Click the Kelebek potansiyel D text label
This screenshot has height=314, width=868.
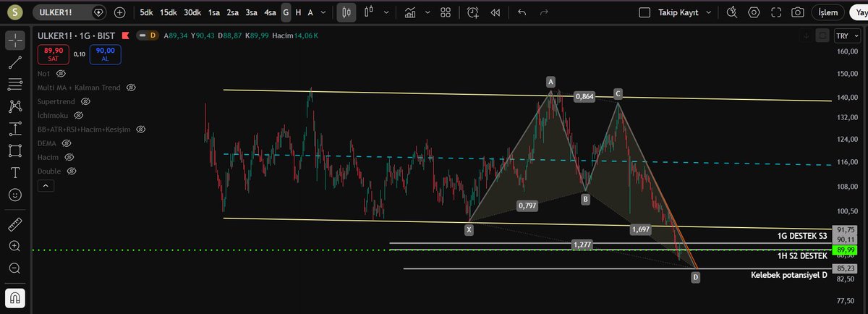click(x=788, y=275)
